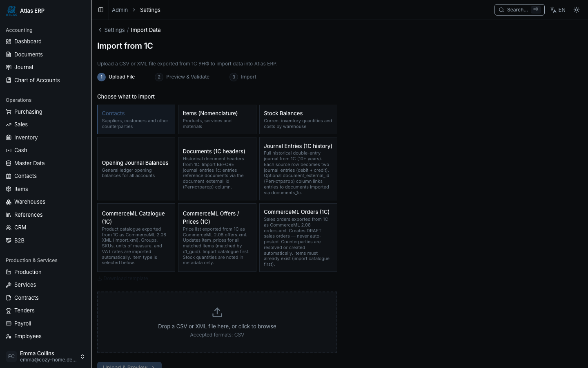This screenshot has width=588, height=368.
Task: Click the CRM people icon
Action: pyautogui.click(x=9, y=227)
